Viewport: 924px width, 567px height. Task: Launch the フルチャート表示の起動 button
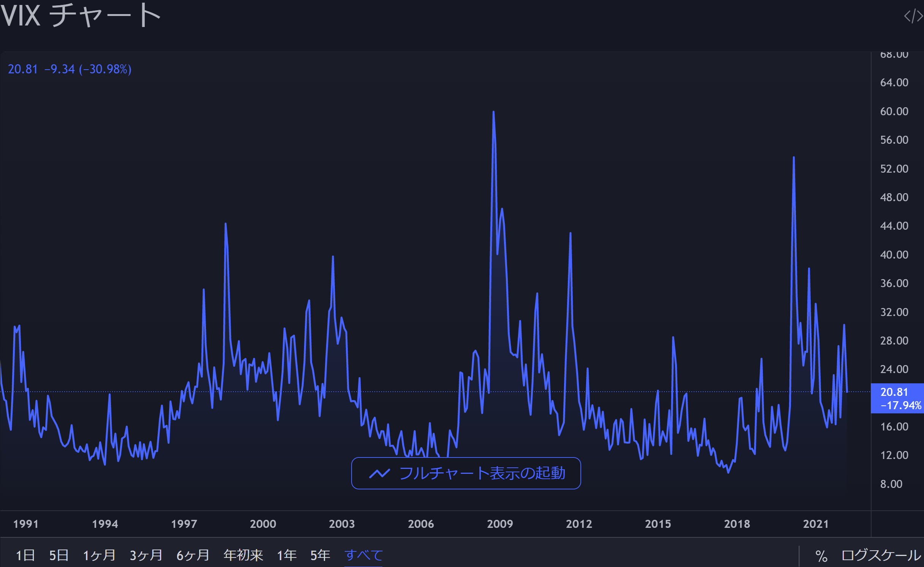pos(466,473)
